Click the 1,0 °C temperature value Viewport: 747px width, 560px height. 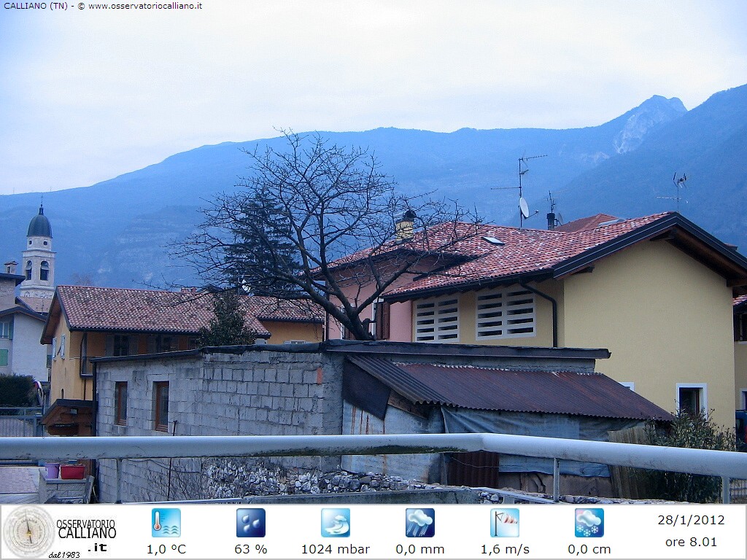pyautogui.click(x=166, y=549)
